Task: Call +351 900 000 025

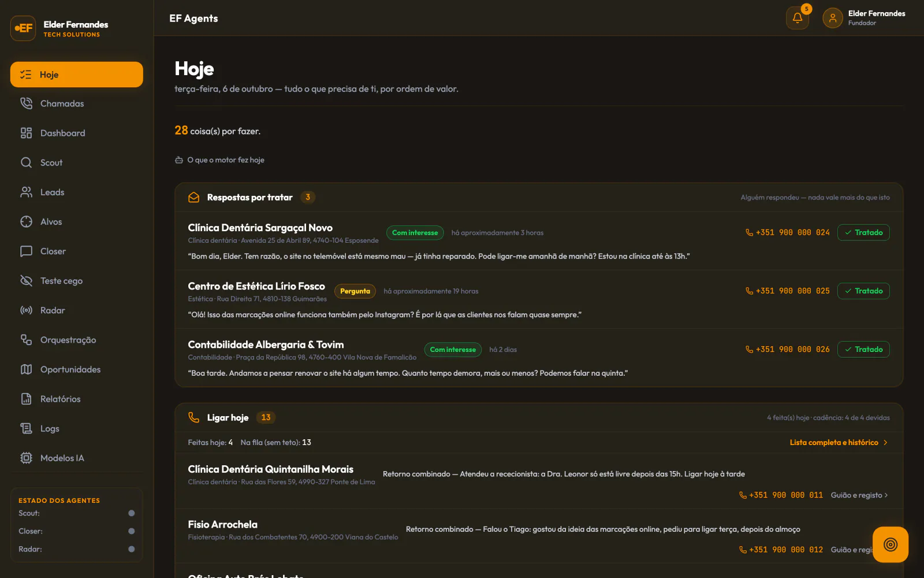Action: click(x=788, y=291)
